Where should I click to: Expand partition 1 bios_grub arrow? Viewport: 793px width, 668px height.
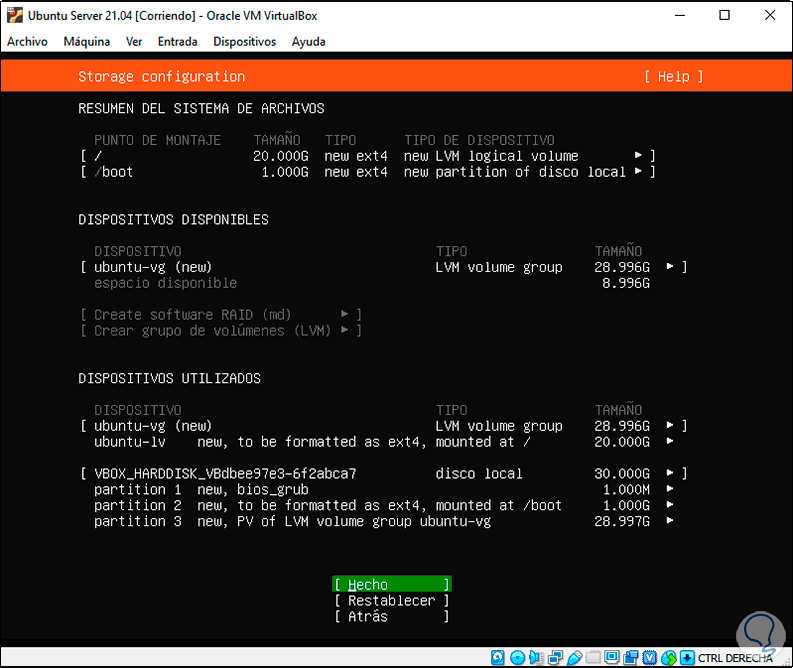[670, 489]
